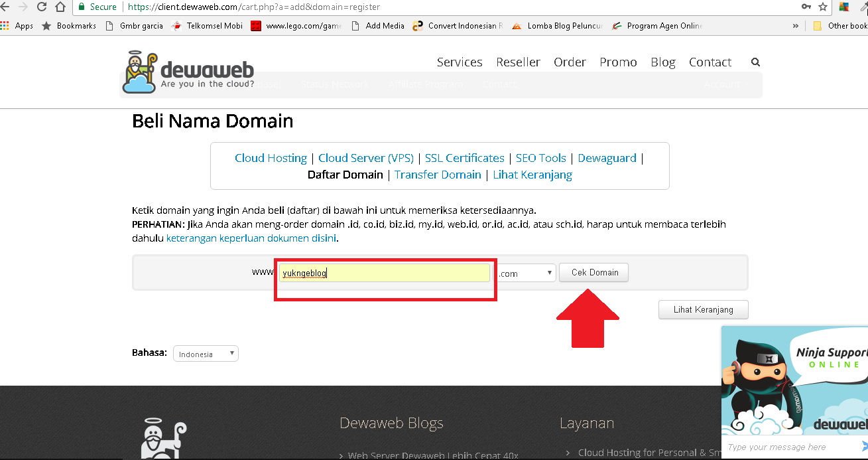
Task: Open keterangan keperluan dokumen disini link
Action: tap(252, 238)
